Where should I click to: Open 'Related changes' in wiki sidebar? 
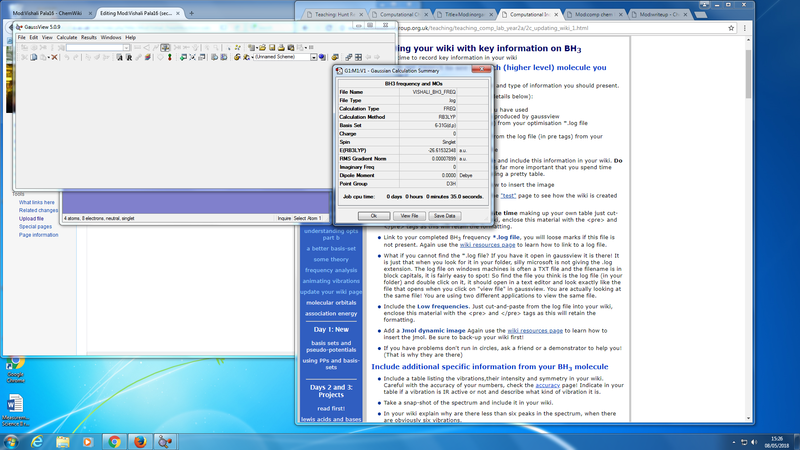click(38, 210)
